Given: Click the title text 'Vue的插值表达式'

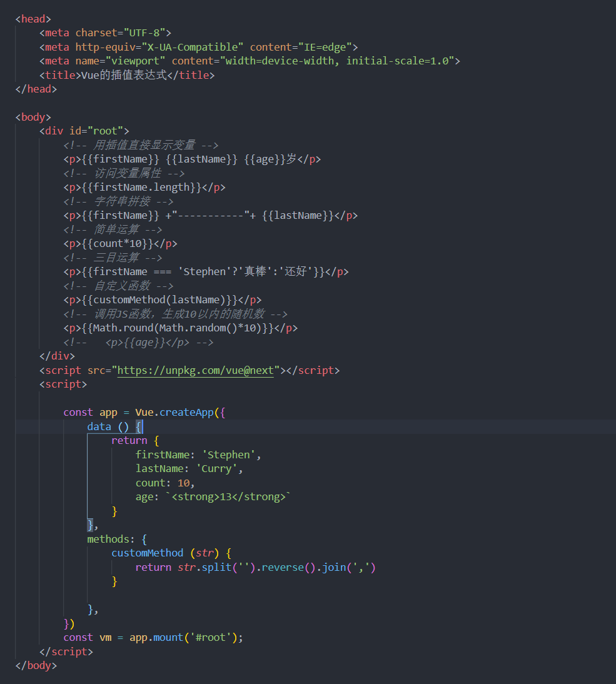Looking at the screenshot, I should (x=124, y=75).
